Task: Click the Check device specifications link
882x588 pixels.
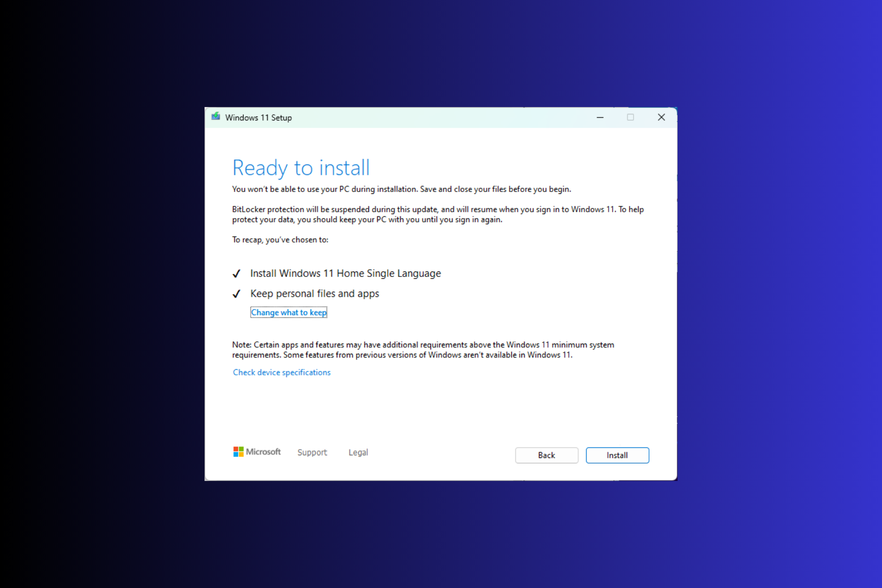Action: [282, 372]
